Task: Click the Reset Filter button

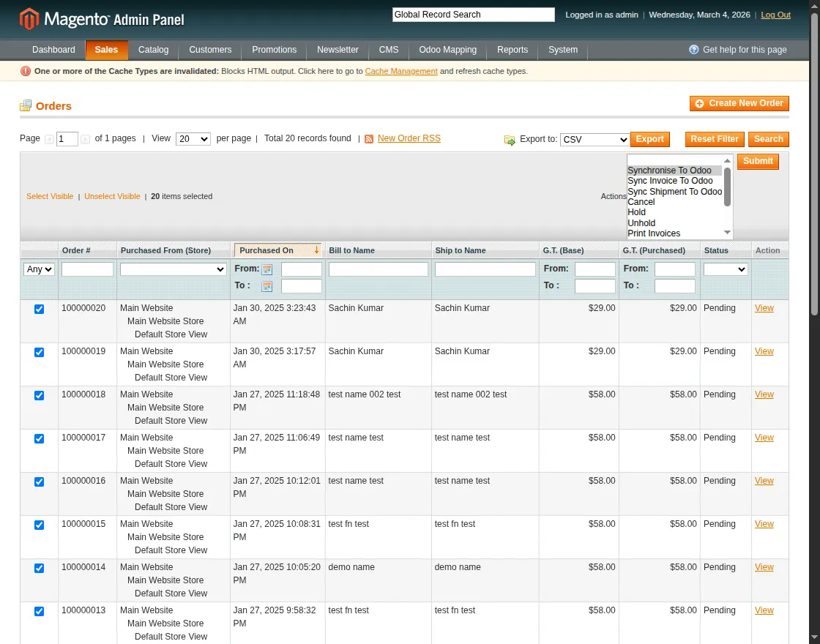Action: [x=715, y=139]
